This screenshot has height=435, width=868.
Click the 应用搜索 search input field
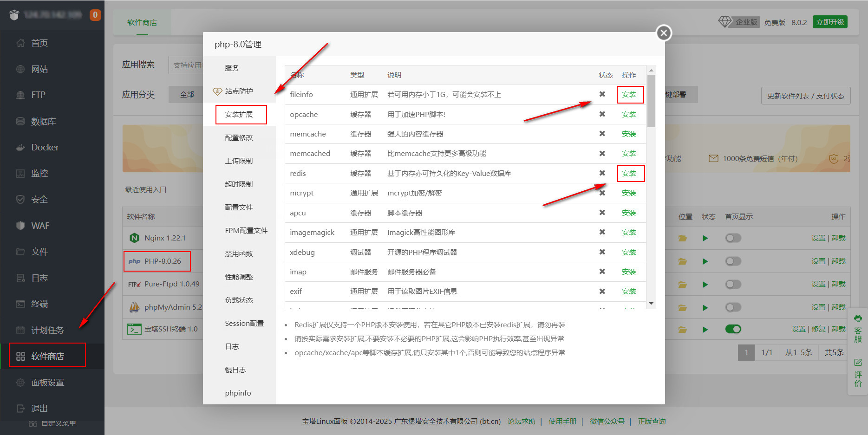187,65
